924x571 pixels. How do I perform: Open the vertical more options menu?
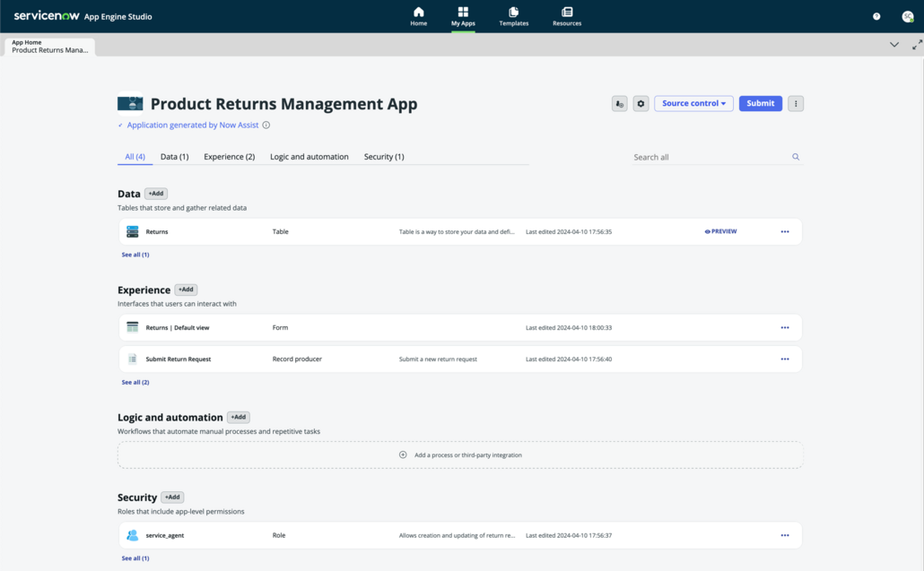coord(796,104)
